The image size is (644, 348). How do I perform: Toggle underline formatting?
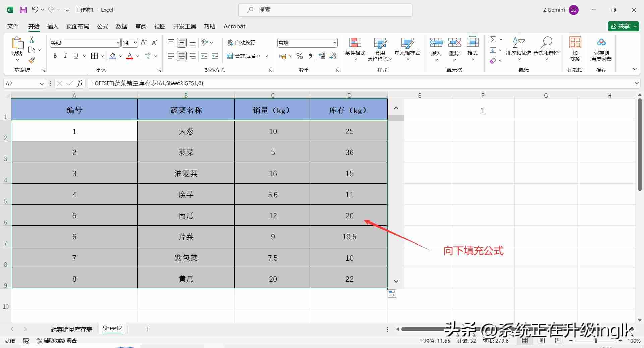[76, 56]
